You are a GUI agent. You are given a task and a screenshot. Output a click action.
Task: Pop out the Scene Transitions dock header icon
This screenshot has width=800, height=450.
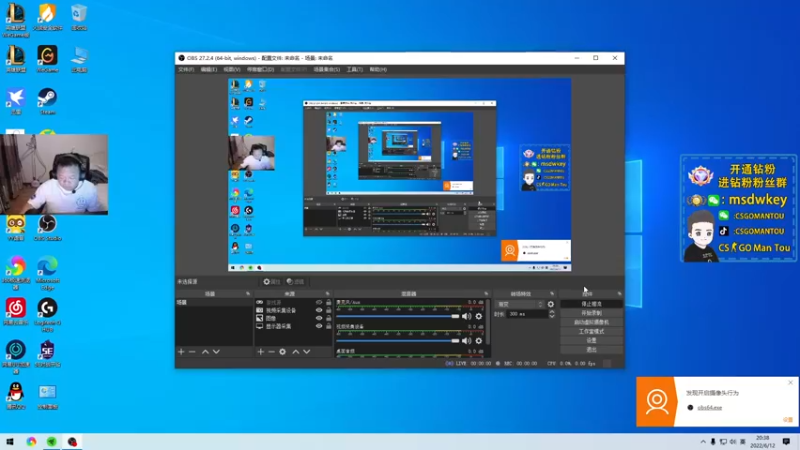click(552, 294)
